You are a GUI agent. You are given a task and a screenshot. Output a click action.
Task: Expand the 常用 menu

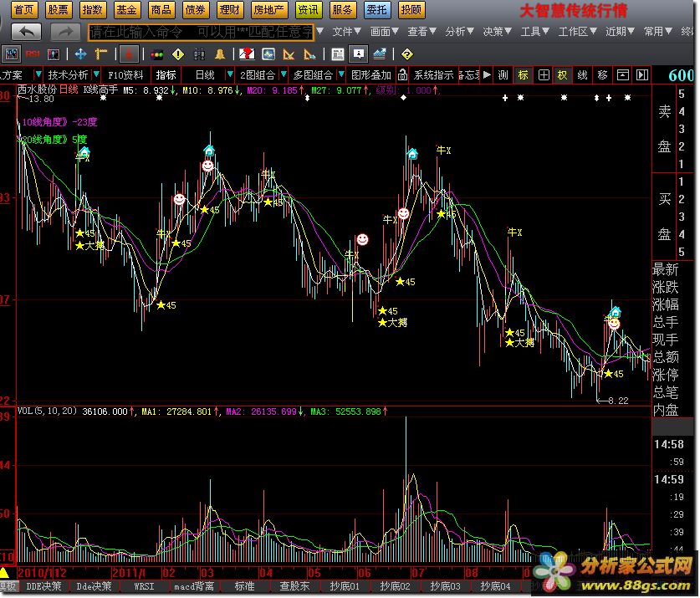point(657,32)
